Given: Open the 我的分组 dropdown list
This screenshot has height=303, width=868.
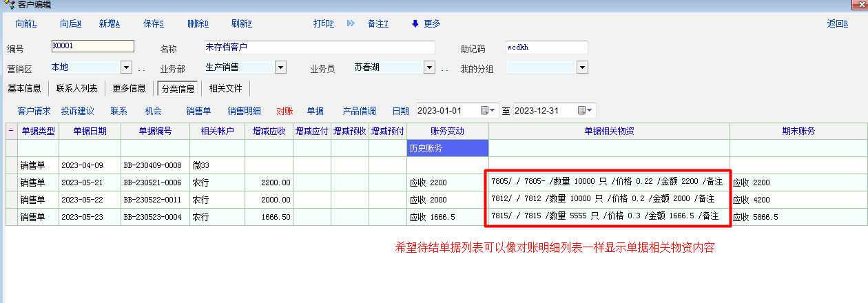Looking at the screenshot, I should coord(582,67).
